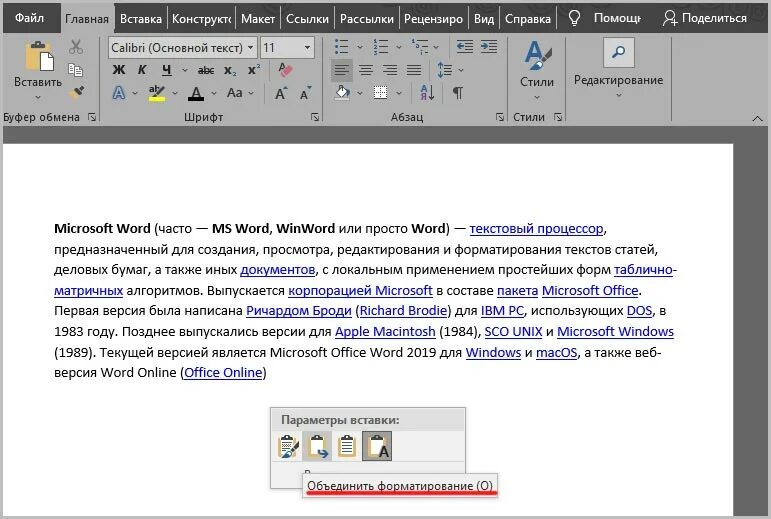Toggle bold Ж formatting
This screenshot has height=519, width=771.
click(119, 70)
